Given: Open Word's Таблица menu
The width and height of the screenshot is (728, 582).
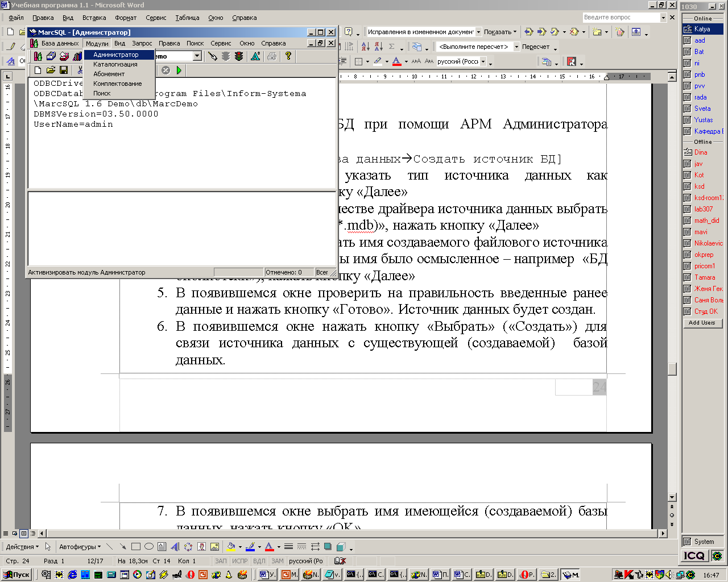Looking at the screenshot, I should tap(187, 18).
